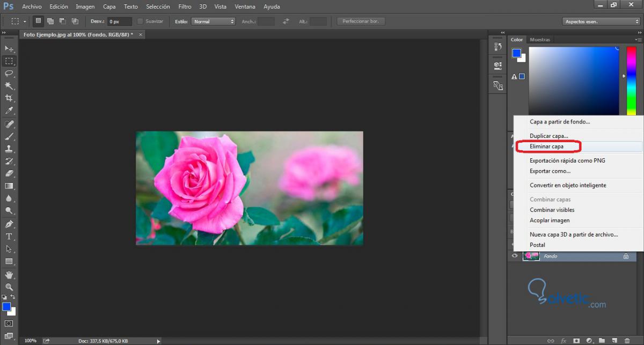Screen dimensions: 644x345
Task: Select the Hand tool
Action: [9, 275]
